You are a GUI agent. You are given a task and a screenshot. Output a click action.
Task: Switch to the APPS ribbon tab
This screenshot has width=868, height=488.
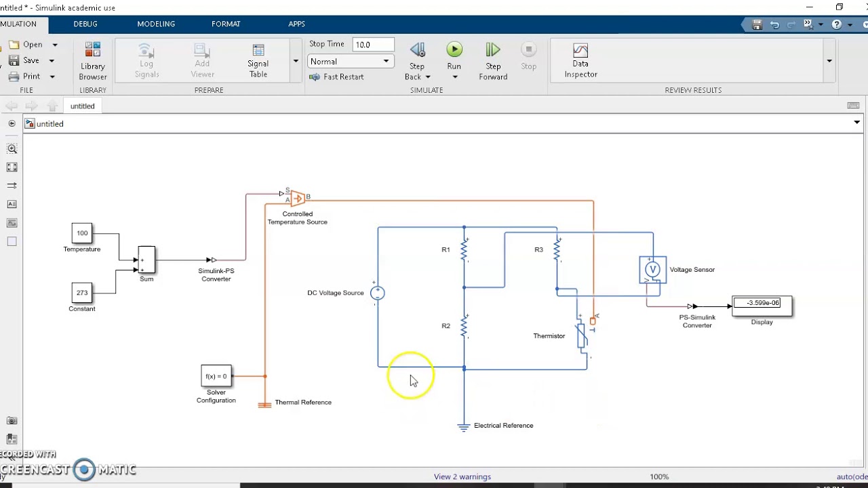coord(296,24)
